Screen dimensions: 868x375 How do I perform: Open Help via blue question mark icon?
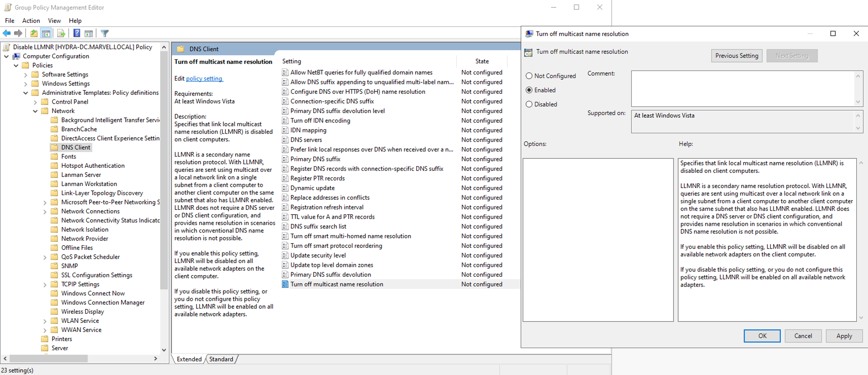[77, 33]
